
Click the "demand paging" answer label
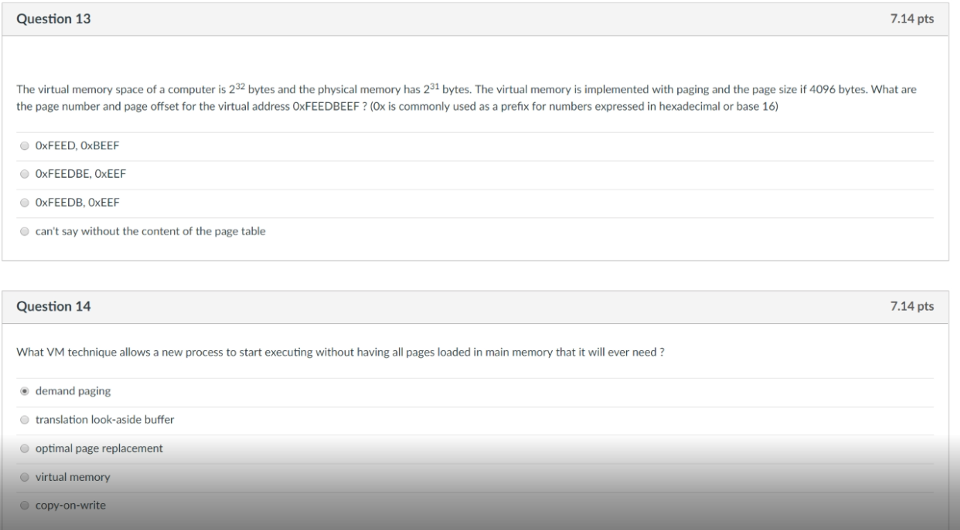point(73,391)
